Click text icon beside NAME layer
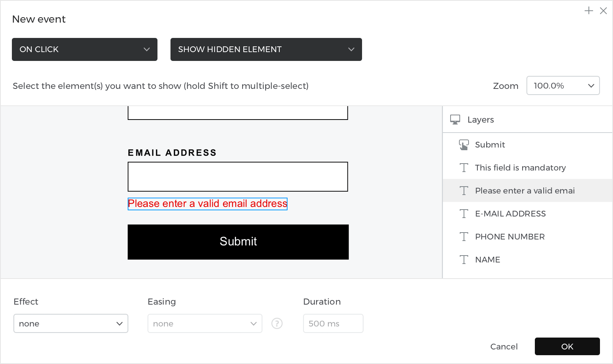The height and width of the screenshot is (364, 613). 464,260
